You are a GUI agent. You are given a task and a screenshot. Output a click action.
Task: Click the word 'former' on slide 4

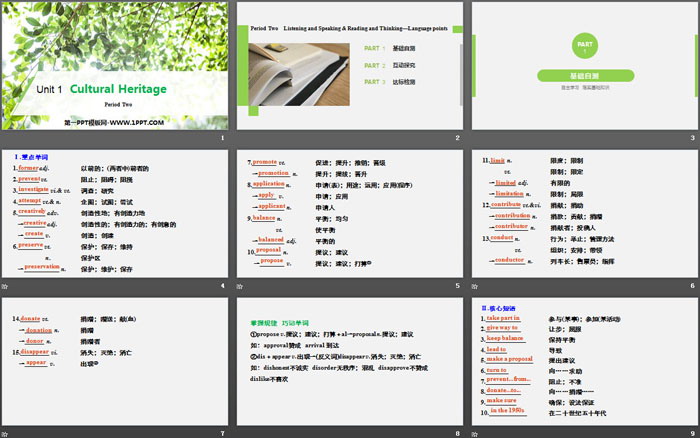28,168
